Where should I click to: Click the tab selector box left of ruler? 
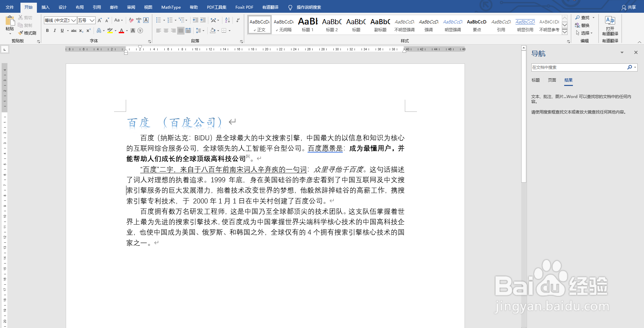(5, 50)
